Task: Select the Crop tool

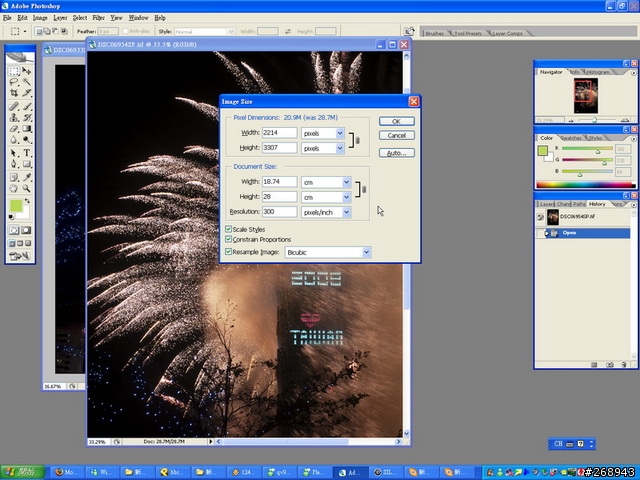Action: click(14, 93)
